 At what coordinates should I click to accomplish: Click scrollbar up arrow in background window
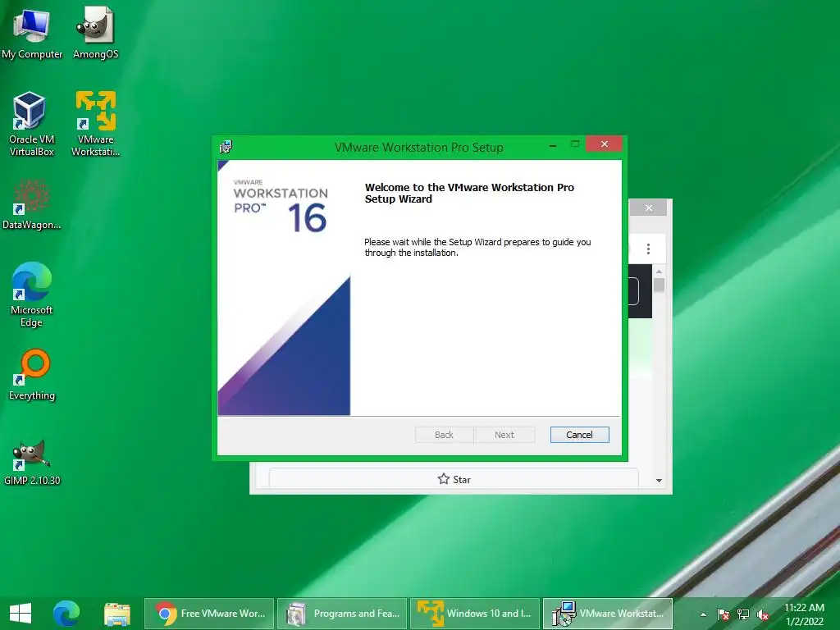659,272
